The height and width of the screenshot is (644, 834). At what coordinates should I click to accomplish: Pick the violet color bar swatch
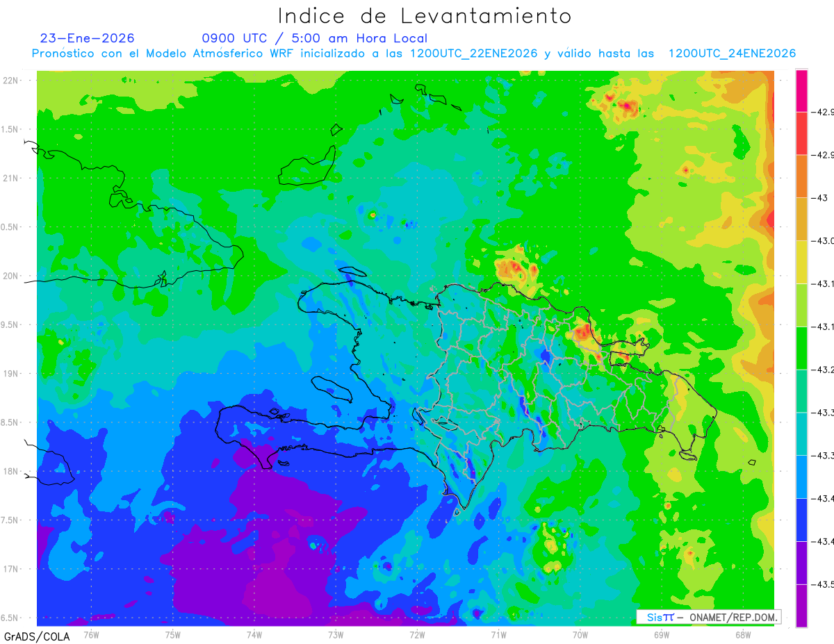click(x=801, y=563)
